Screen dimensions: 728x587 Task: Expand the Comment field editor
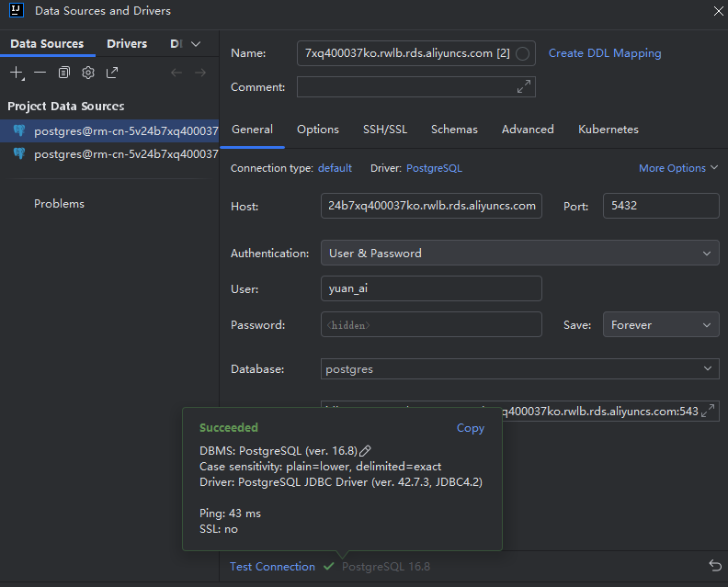(524, 86)
